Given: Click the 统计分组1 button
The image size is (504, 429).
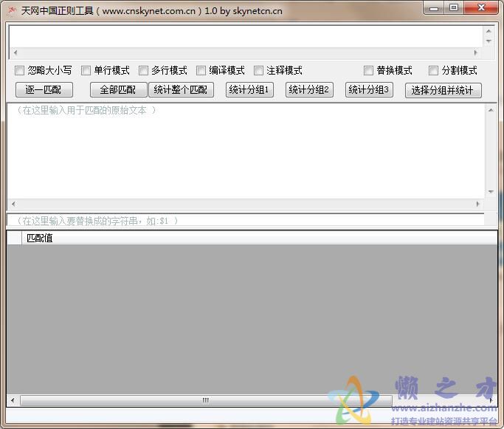Looking at the screenshot, I should (249, 90).
